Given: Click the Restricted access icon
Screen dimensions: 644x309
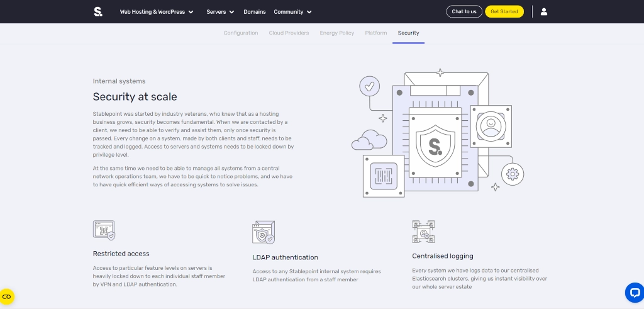Looking at the screenshot, I should click(x=104, y=230).
